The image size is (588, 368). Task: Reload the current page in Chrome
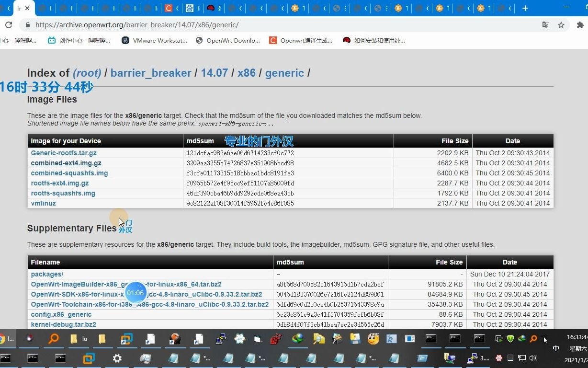click(x=10, y=24)
